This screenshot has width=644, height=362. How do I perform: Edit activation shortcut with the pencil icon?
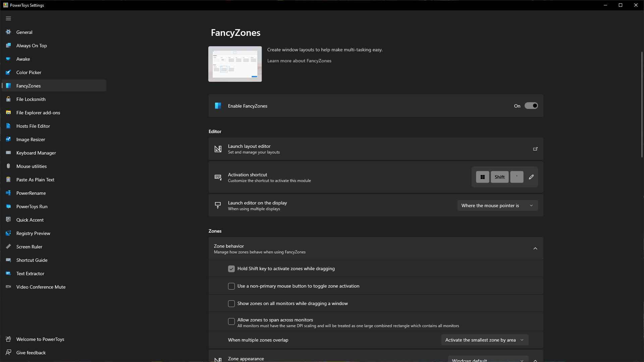(x=531, y=177)
